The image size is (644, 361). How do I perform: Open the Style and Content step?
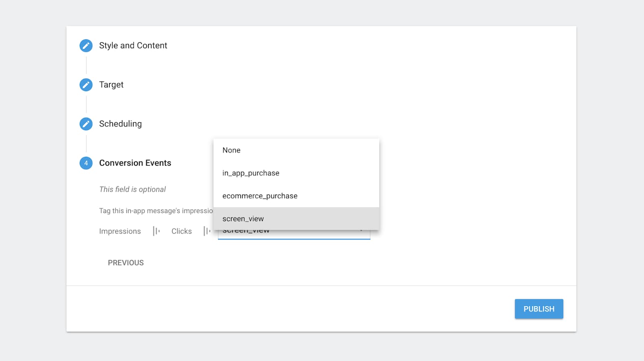(133, 45)
